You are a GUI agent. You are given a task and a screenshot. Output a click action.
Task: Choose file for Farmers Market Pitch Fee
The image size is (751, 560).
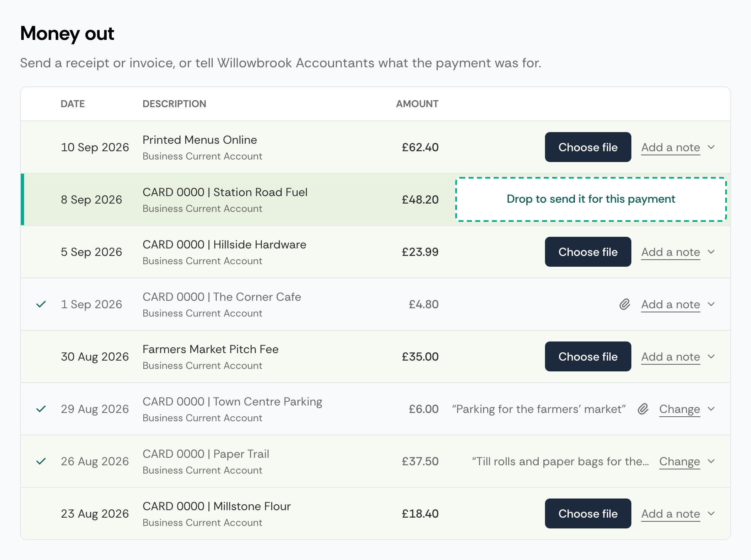coord(588,356)
